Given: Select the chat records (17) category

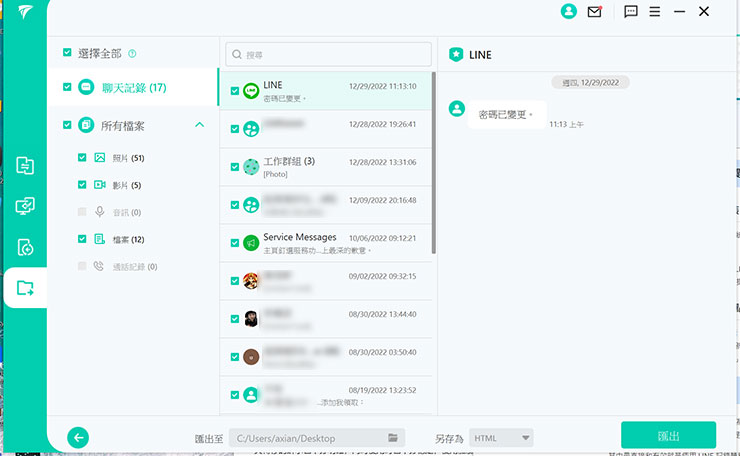Looking at the screenshot, I should click(x=134, y=88).
